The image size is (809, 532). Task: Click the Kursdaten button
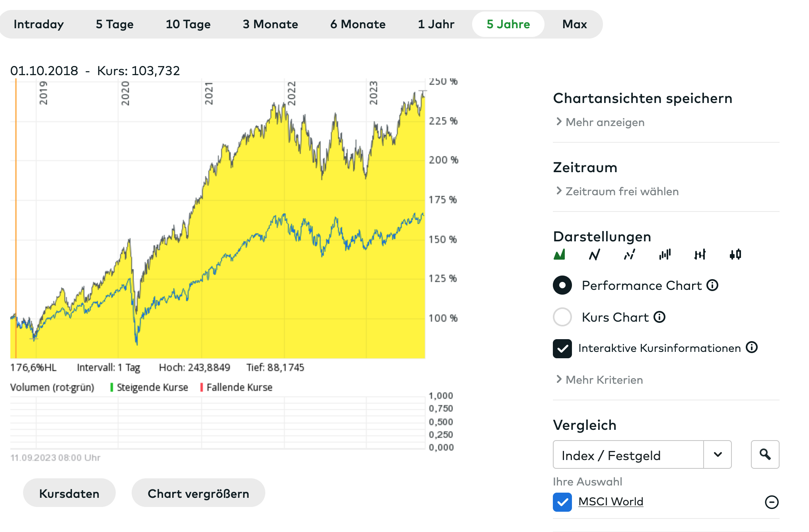pos(69,493)
